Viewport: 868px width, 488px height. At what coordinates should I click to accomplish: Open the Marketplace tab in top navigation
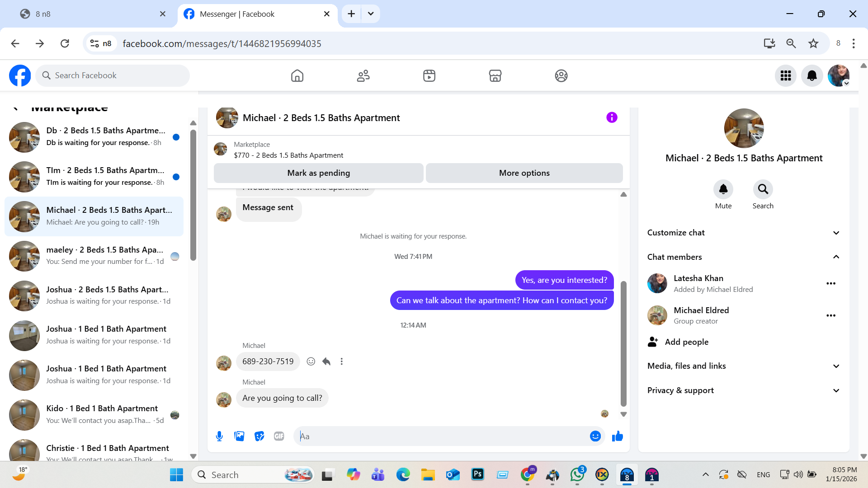coord(495,75)
